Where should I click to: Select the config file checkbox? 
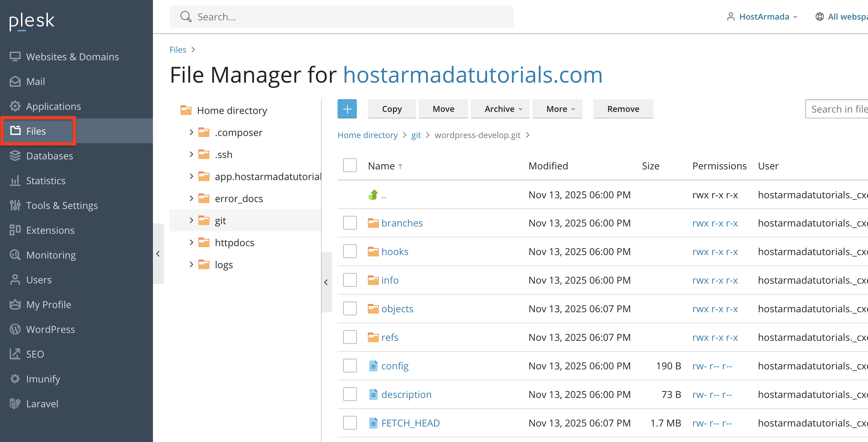(350, 366)
